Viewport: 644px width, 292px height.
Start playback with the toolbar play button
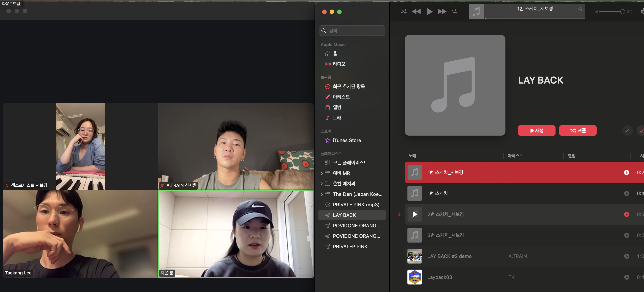pos(429,12)
